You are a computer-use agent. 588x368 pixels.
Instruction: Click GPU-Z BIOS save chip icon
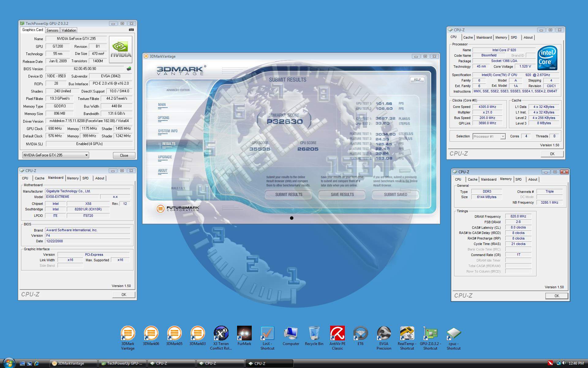[129, 69]
